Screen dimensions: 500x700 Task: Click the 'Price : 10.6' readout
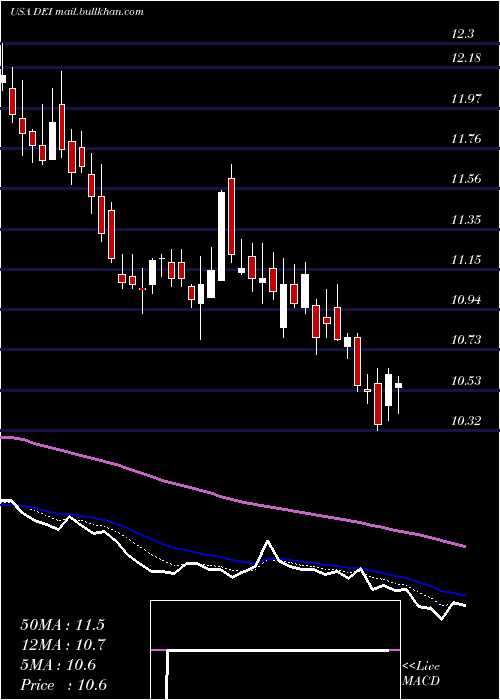click(x=63, y=685)
